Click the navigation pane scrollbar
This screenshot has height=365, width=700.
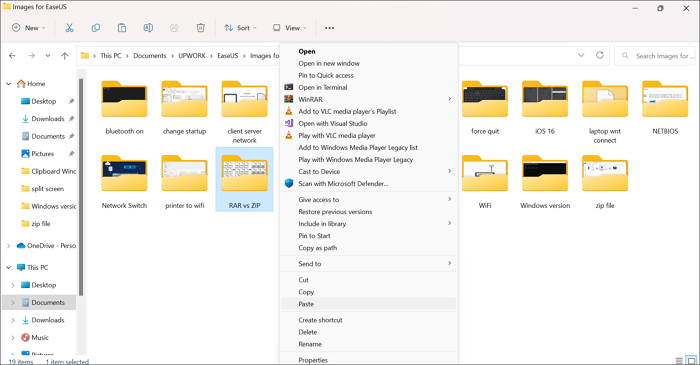pos(81,187)
